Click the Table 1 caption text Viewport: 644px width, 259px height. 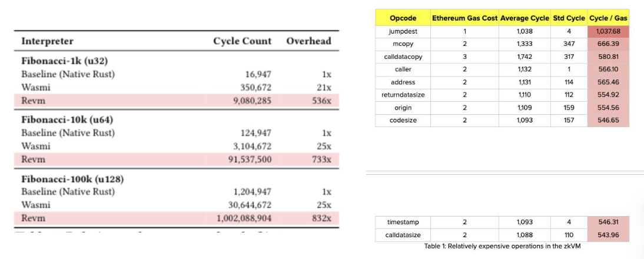coord(502,246)
